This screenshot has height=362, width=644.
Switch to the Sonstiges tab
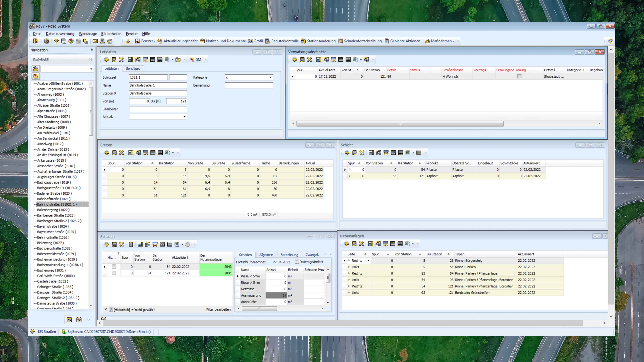[x=133, y=68]
